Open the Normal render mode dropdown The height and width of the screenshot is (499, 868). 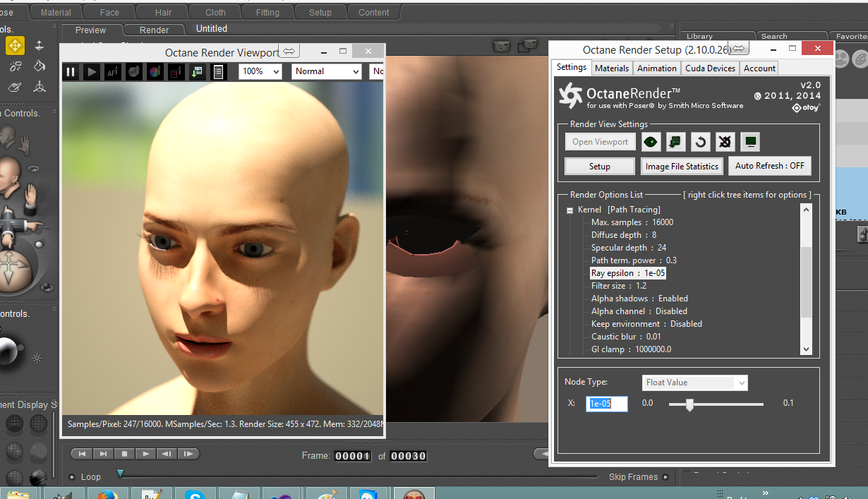[x=327, y=71]
